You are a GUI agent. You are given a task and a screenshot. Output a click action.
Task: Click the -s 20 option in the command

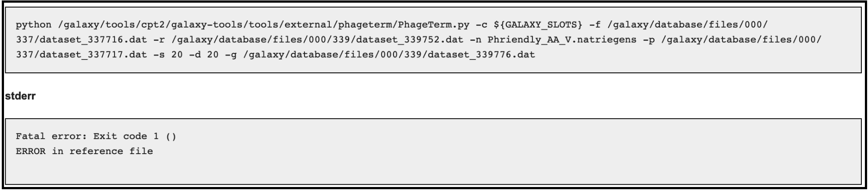[168, 55]
